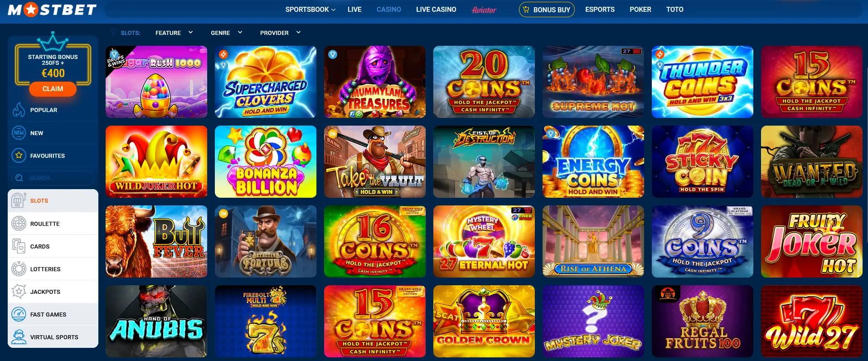
Task: Click into the game search field
Action: click(x=53, y=178)
